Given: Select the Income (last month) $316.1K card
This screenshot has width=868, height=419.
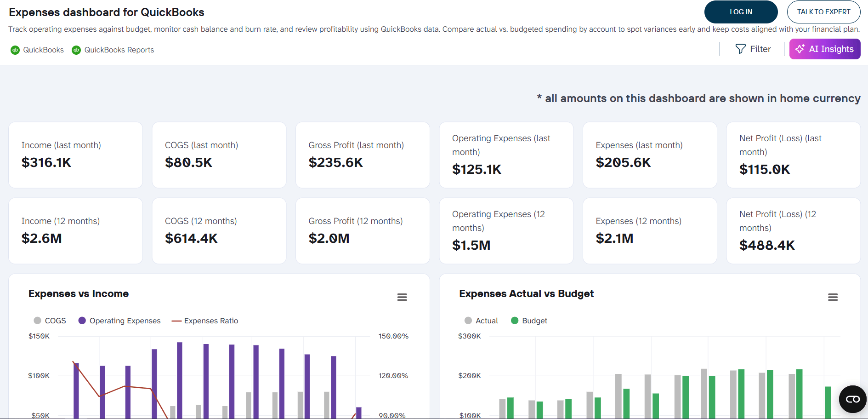Looking at the screenshot, I should tap(76, 155).
